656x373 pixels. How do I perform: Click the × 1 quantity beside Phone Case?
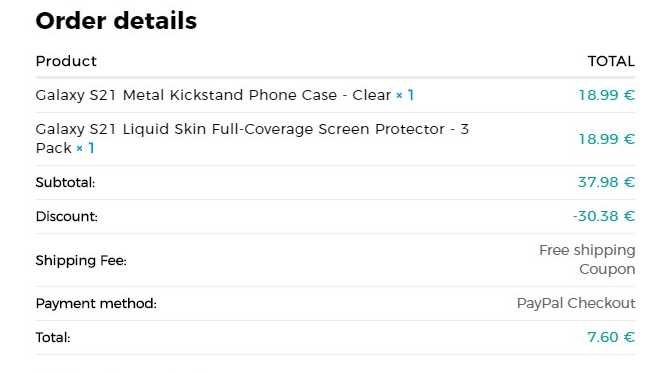click(405, 95)
